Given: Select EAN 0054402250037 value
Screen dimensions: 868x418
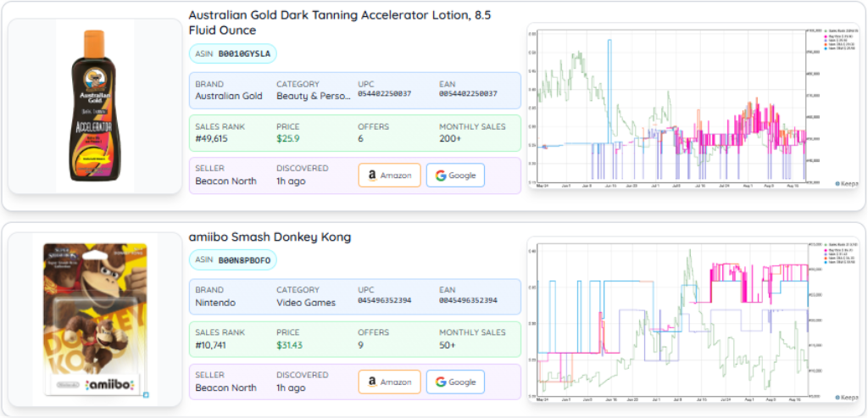Looking at the screenshot, I should coord(468,94).
